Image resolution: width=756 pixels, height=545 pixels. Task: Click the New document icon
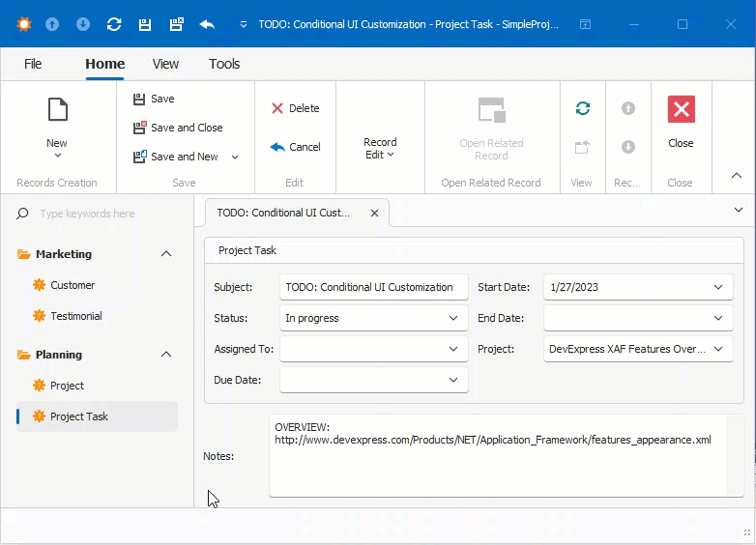click(58, 109)
